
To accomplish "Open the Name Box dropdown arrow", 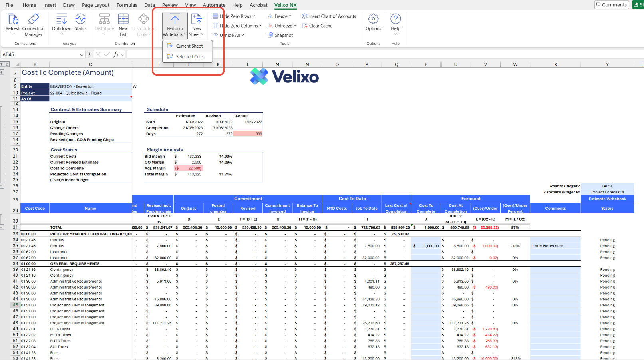I will pyautogui.click(x=81, y=54).
